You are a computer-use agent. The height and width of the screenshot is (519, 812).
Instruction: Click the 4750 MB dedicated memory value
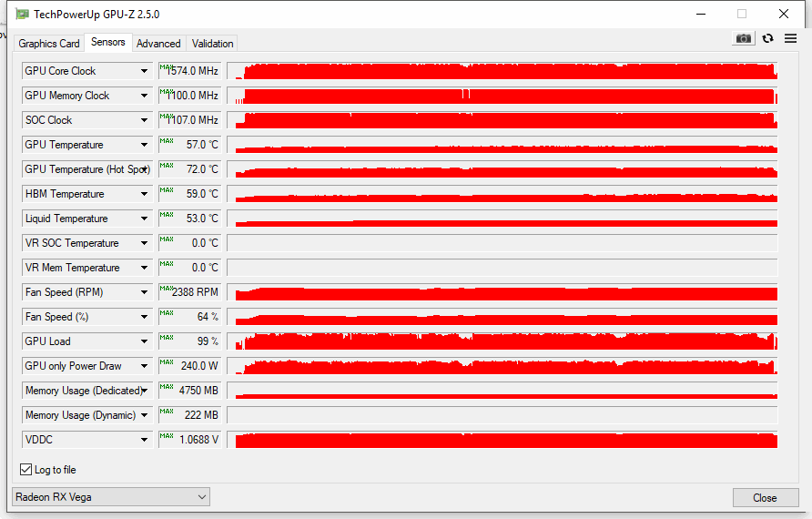coord(190,391)
